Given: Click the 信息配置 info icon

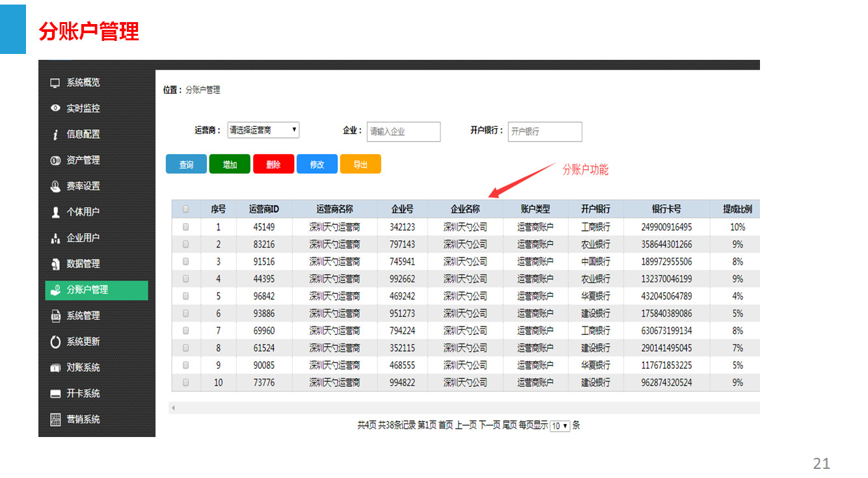Looking at the screenshot, I should [55, 135].
